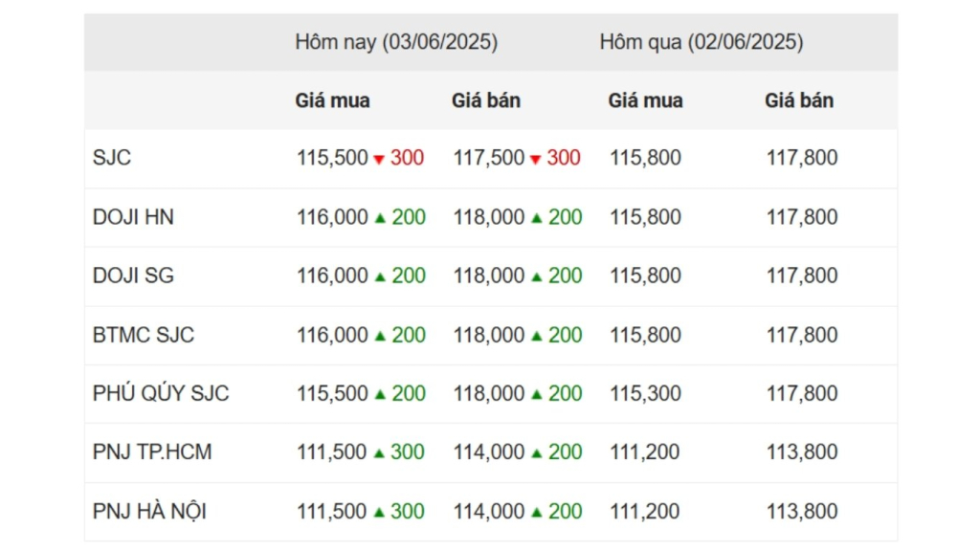Click PNJ TP.HCM yesterday sell price 113,800
This screenshot has height=551, width=980.
pyautogui.click(x=802, y=452)
